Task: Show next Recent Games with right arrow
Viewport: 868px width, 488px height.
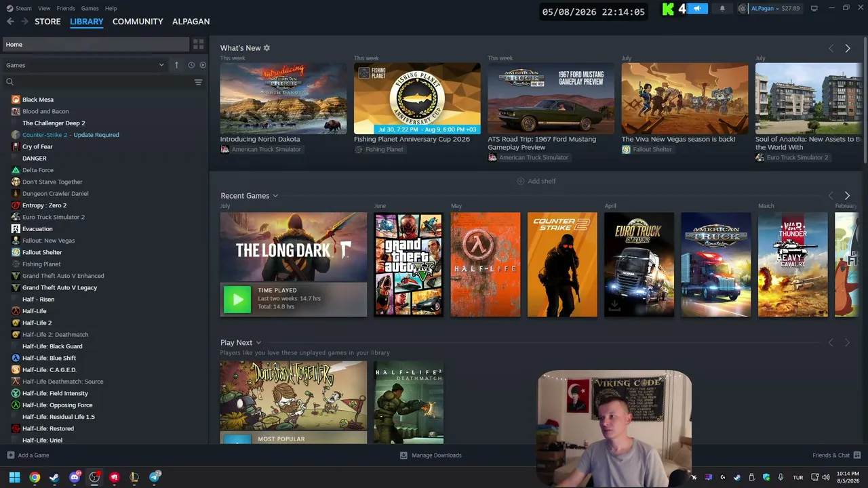Action: click(847, 196)
